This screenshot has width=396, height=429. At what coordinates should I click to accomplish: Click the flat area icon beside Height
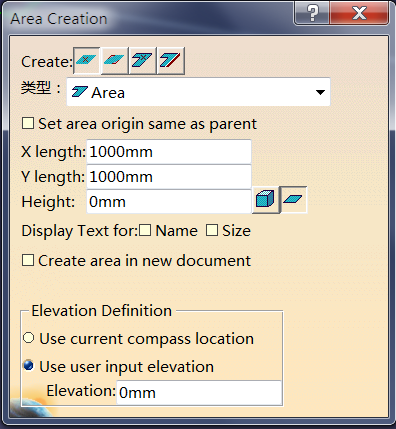(293, 200)
